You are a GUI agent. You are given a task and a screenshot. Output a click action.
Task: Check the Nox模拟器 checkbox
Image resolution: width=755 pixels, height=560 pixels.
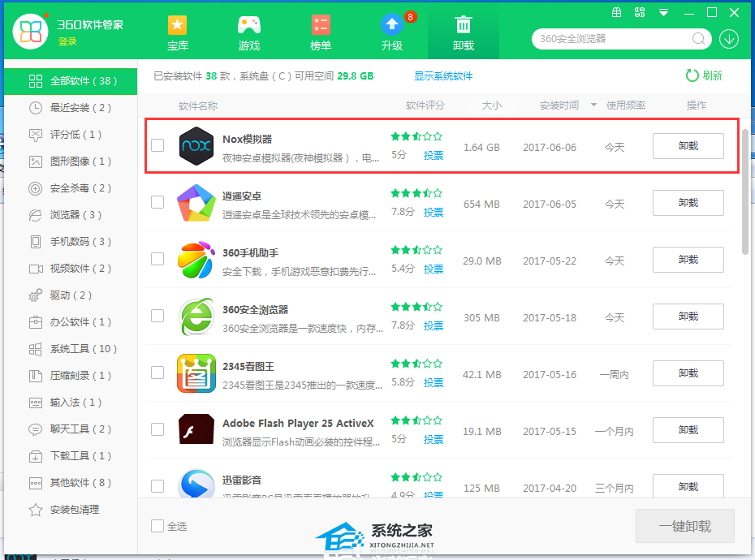pyautogui.click(x=157, y=145)
